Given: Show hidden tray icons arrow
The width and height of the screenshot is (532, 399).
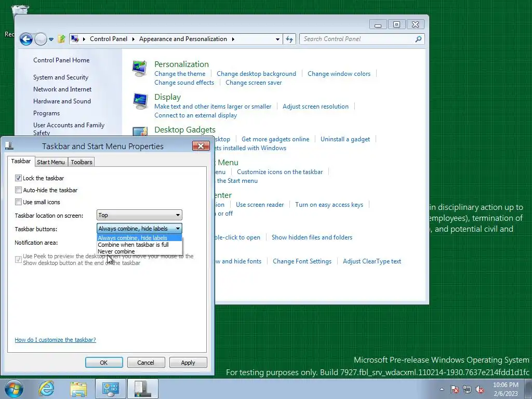Looking at the screenshot, I should 442,390.
